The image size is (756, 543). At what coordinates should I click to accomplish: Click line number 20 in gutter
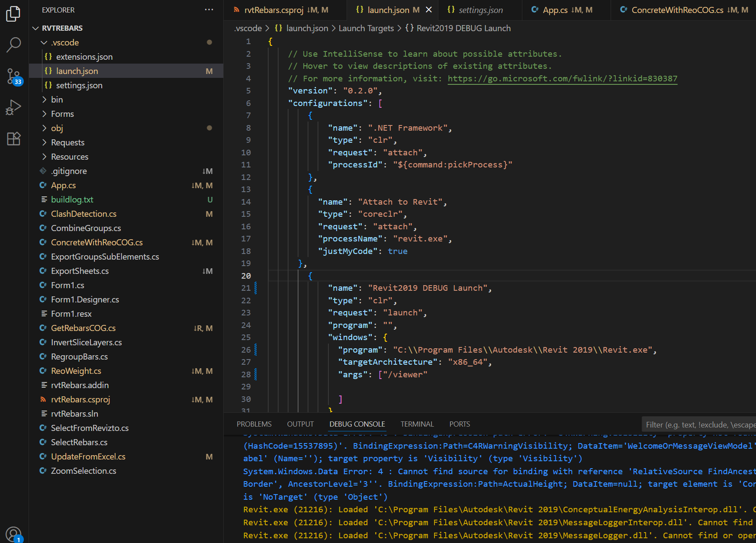pos(246,276)
